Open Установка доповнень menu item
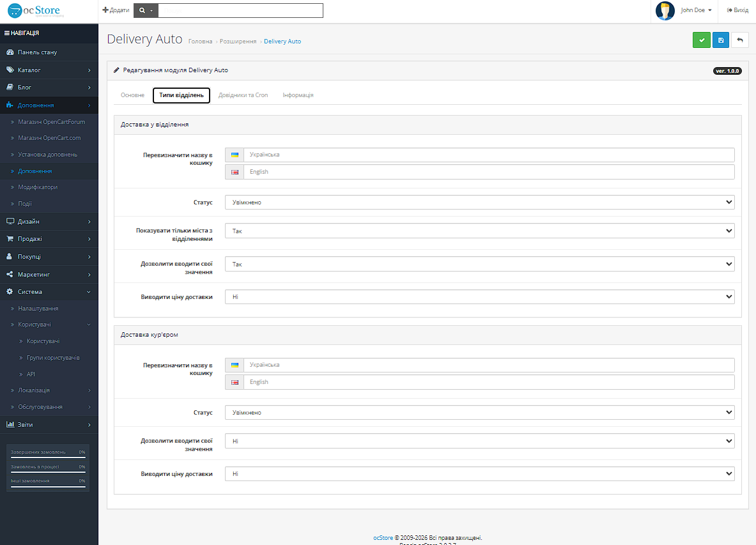756x545 pixels. 47,155
